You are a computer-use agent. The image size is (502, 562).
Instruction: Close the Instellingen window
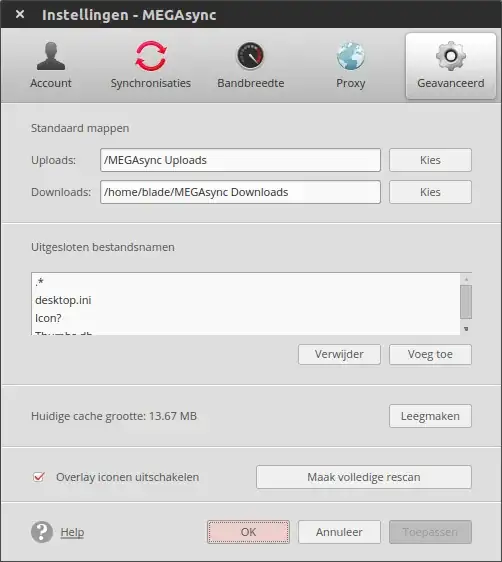[20, 14]
